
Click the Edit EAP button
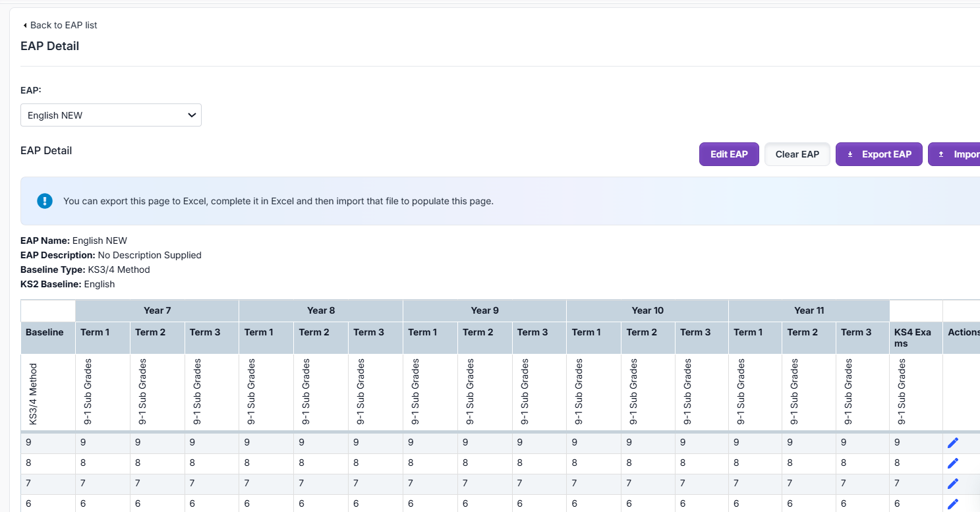click(x=729, y=154)
